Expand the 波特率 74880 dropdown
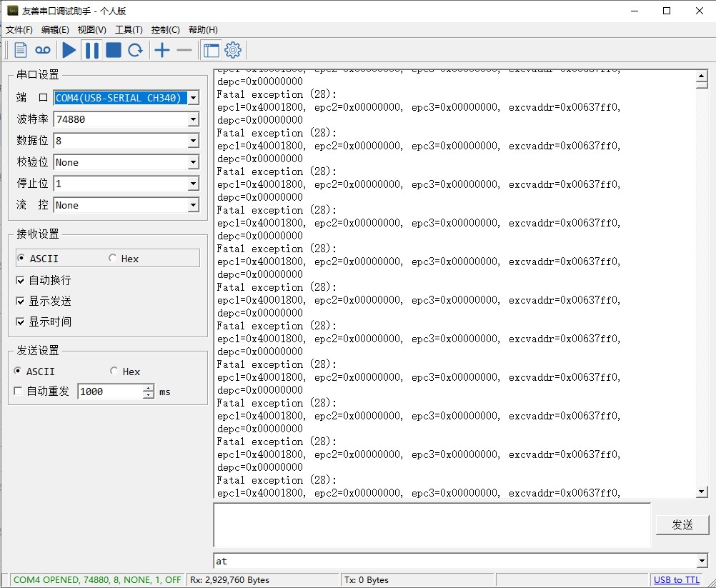716x588 pixels. (x=194, y=119)
